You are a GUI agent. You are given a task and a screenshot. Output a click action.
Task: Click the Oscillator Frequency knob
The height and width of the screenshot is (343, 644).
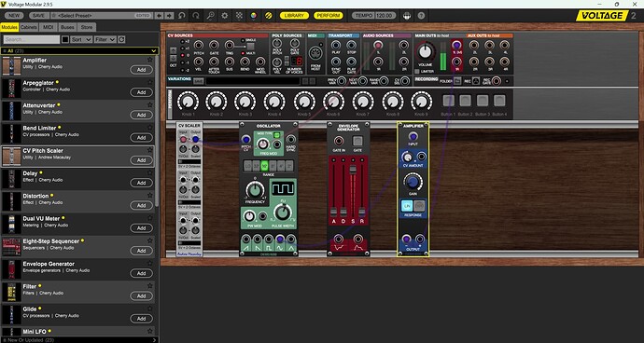(255, 189)
